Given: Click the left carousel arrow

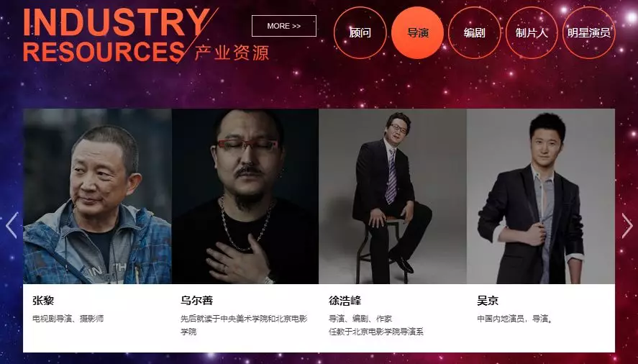Looking at the screenshot, I should (12, 226).
